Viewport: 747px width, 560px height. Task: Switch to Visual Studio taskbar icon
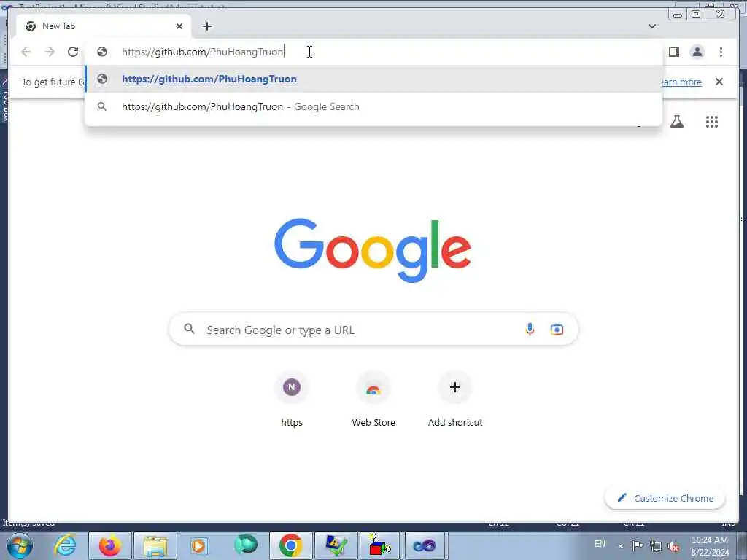(425, 545)
